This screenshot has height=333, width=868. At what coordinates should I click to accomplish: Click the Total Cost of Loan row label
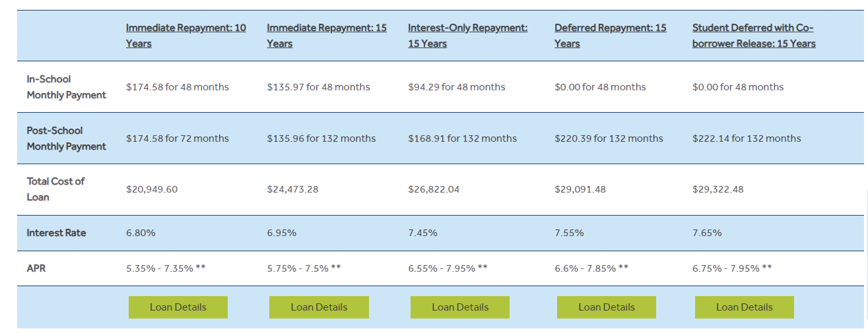55,189
